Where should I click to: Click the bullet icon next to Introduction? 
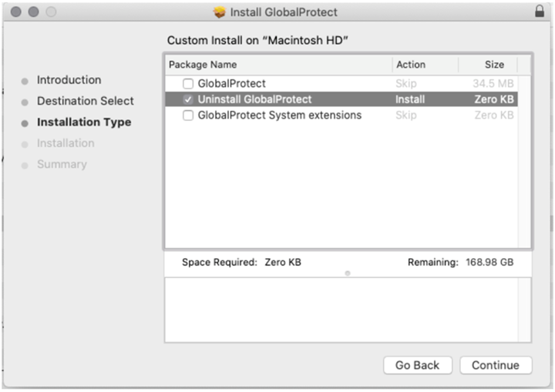coord(25,81)
